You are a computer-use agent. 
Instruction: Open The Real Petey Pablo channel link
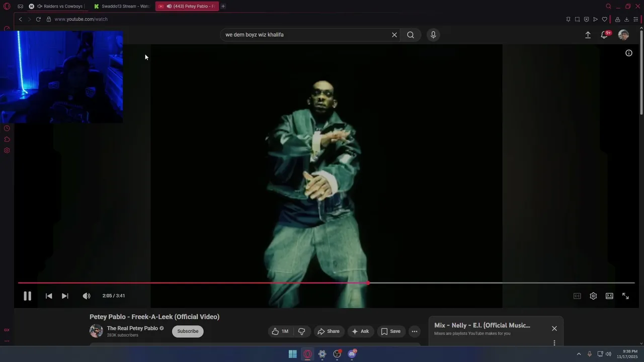coord(133,328)
